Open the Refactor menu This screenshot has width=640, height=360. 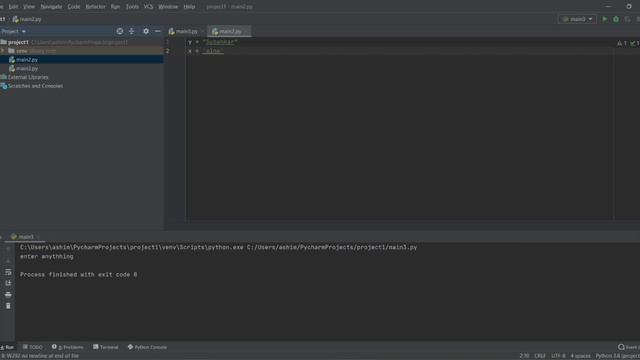[96, 7]
